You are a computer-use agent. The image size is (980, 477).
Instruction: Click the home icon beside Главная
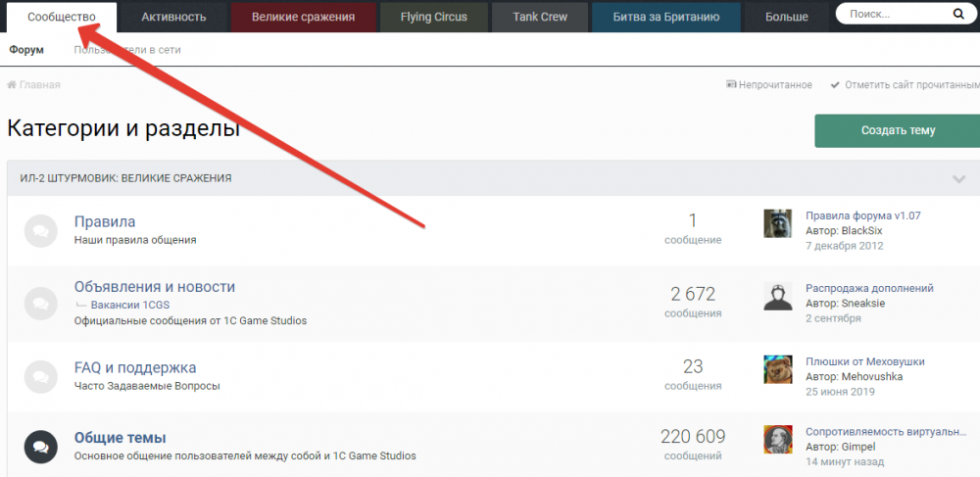click(12, 85)
